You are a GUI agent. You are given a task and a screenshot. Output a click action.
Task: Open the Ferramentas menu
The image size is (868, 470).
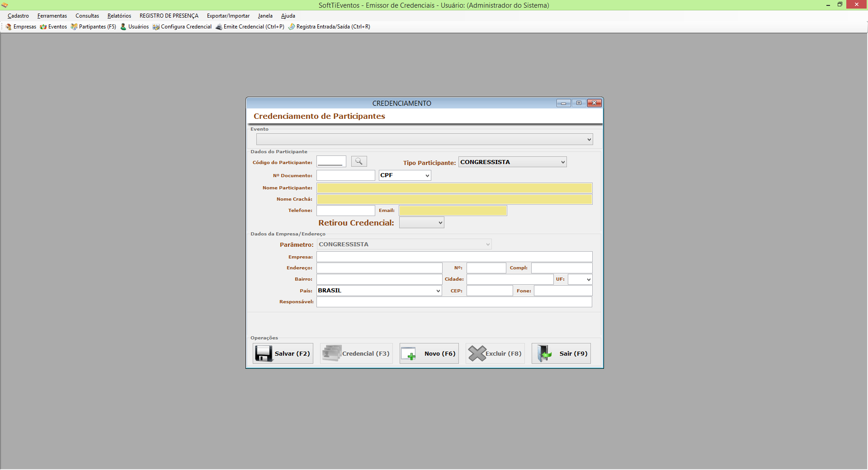(52, 16)
